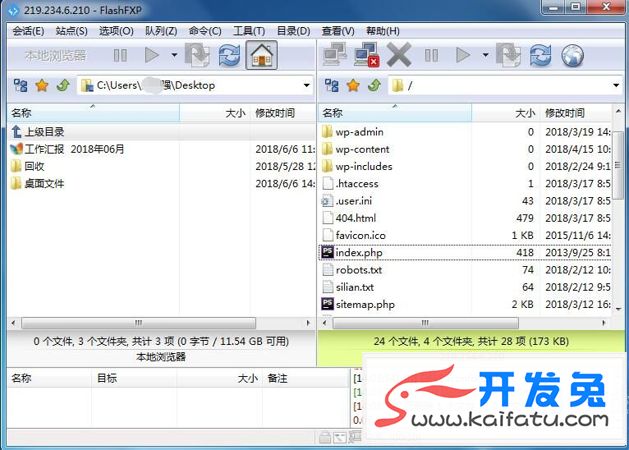Click the remote pane play transfer button
This screenshot has width=629, height=450.
[463, 55]
